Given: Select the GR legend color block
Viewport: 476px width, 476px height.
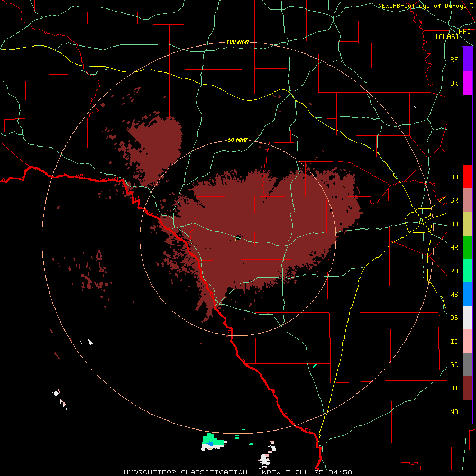Looking at the screenshot, I should [467, 200].
